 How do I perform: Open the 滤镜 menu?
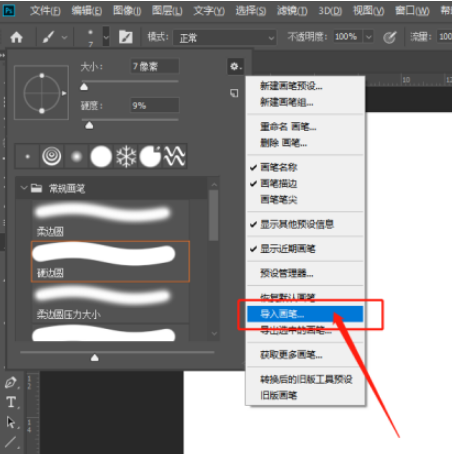coord(292,11)
